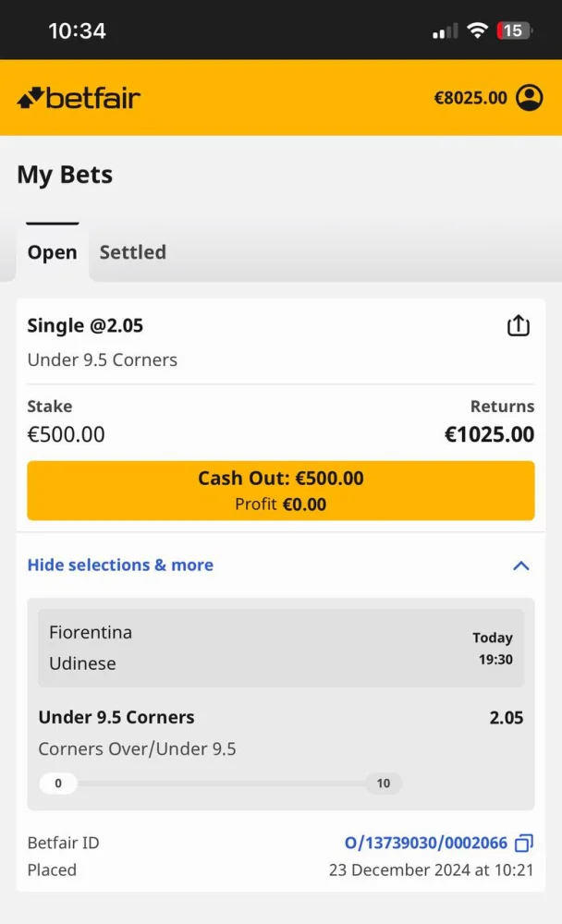
Task: Click Hide selections & more
Action: pos(120,565)
